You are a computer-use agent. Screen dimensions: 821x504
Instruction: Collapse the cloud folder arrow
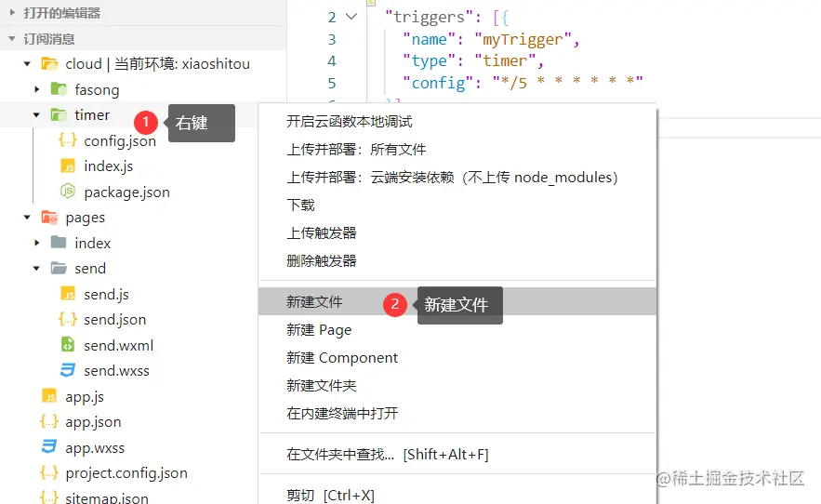coord(27,64)
